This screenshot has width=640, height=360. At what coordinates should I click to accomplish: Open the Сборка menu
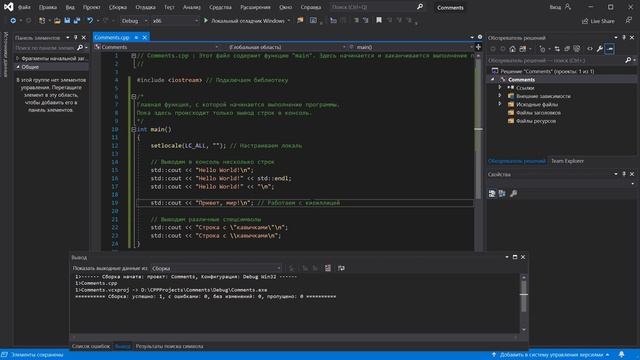tap(118, 7)
